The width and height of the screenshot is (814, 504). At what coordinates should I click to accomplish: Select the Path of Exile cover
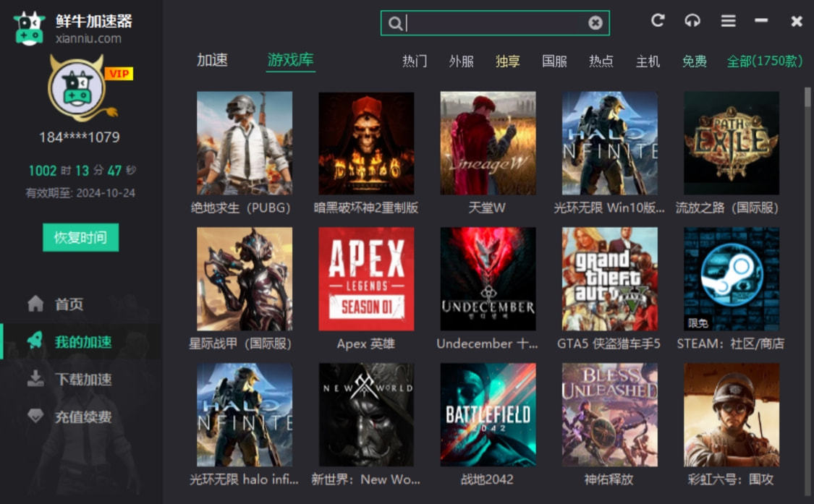coord(732,143)
